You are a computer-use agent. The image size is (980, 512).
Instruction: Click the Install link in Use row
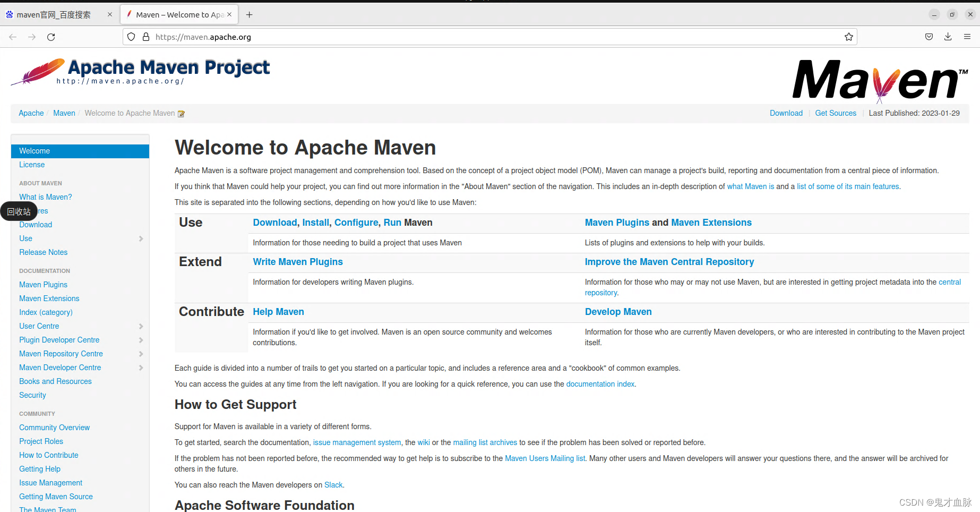[x=316, y=223]
